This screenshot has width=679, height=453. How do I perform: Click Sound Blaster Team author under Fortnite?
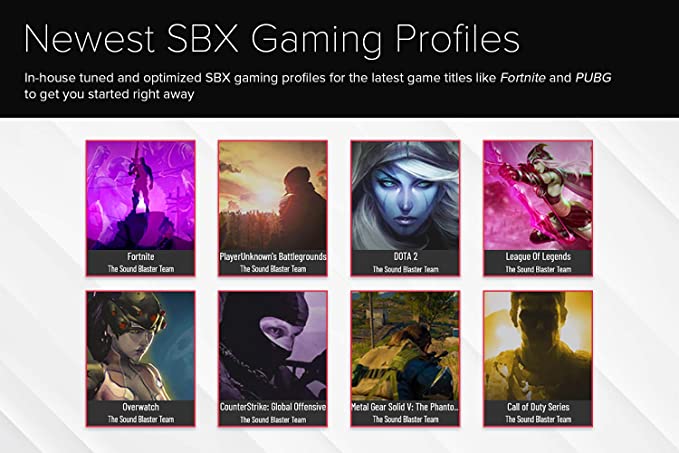140,269
